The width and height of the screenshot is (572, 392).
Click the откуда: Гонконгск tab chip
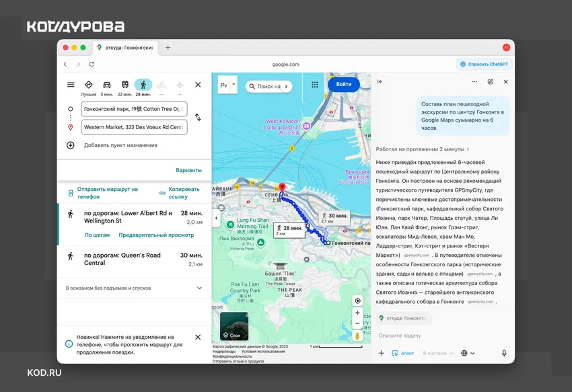tap(403, 318)
